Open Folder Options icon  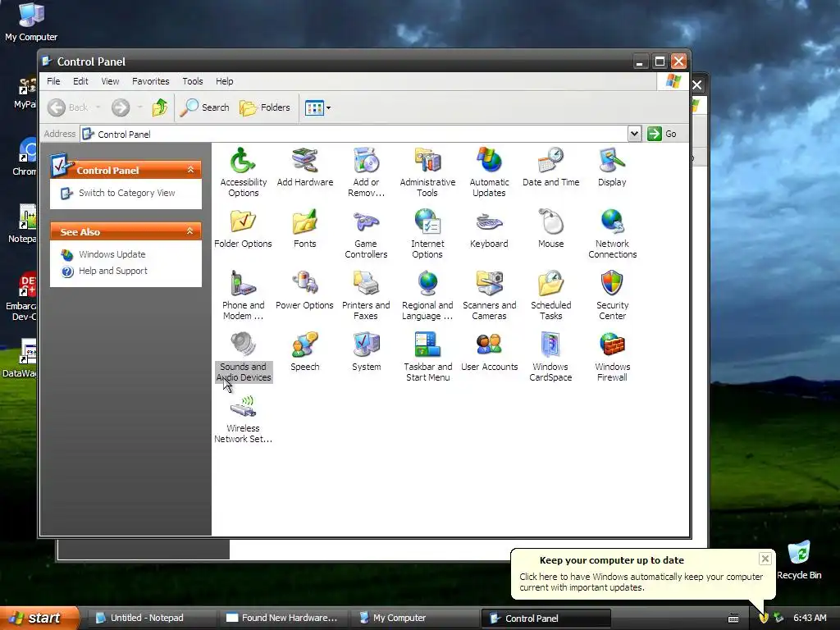(x=243, y=229)
